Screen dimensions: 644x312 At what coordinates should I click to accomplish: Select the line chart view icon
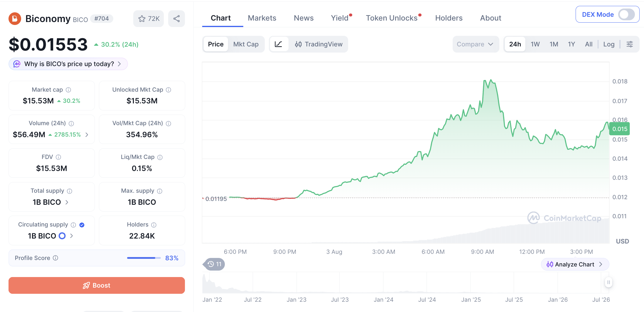pos(279,44)
